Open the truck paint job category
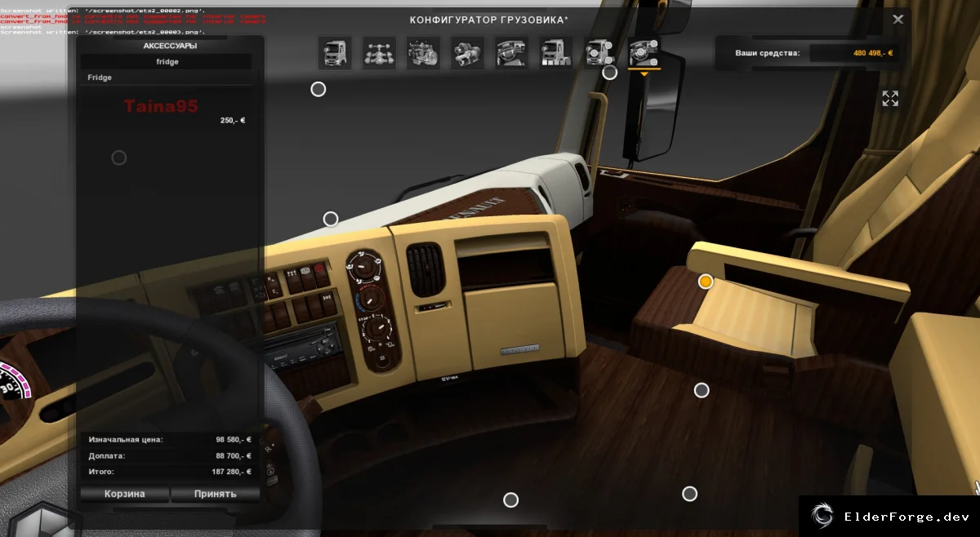This screenshot has width=980, height=537. [x=555, y=53]
